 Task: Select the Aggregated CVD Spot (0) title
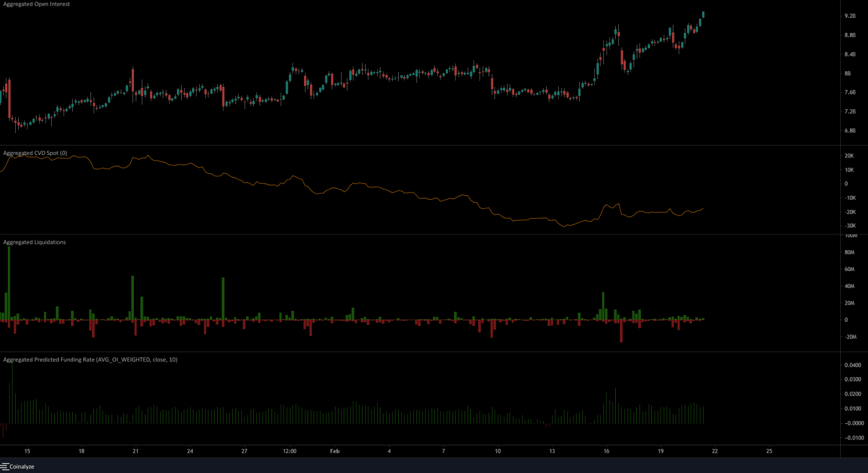click(35, 153)
